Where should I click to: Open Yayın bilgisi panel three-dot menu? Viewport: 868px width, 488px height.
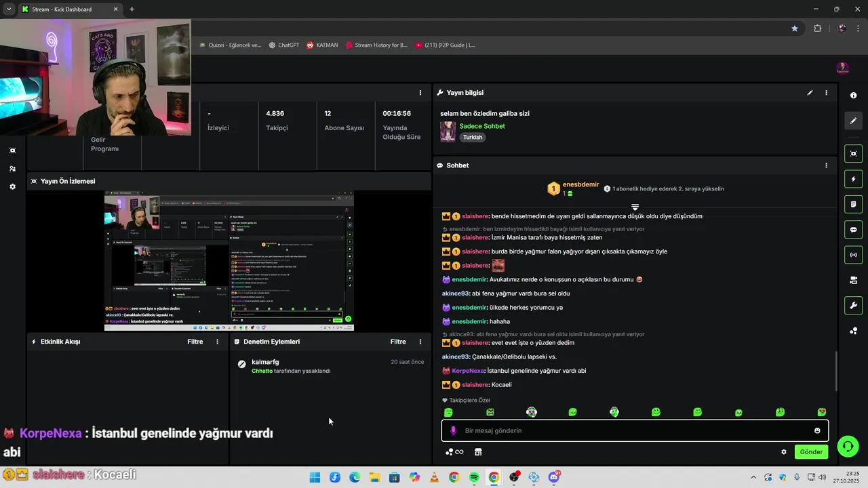click(826, 93)
